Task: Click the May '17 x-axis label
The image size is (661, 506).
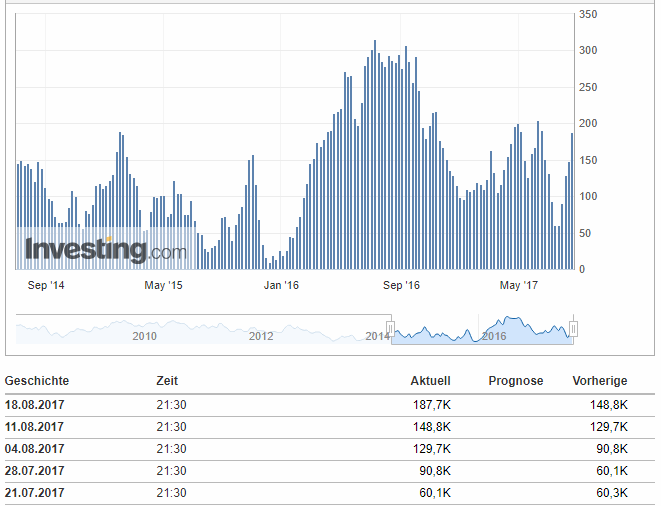Action: click(x=518, y=286)
